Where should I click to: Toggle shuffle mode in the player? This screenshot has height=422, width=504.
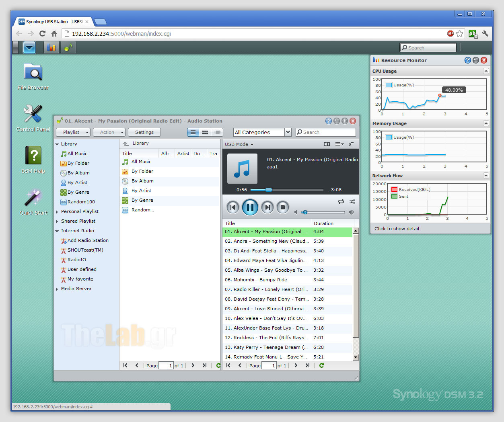(x=352, y=201)
